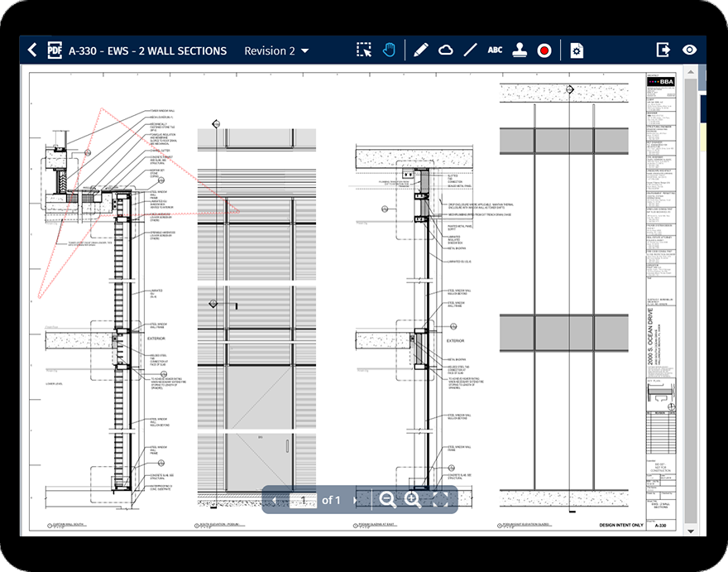Click the back chevron to exit the sheet
The image size is (728, 572).
click(x=32, y=50)
